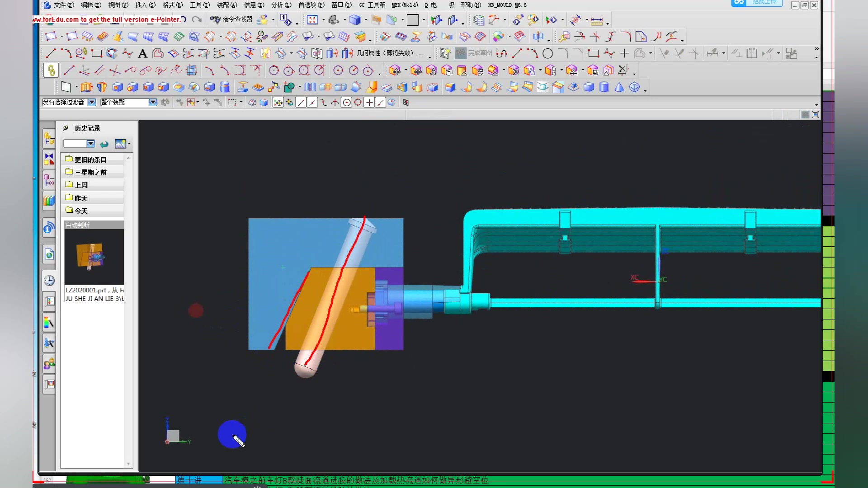Click the 三星期之前 history entry
868x488 pixels.
tap(90, 172)
